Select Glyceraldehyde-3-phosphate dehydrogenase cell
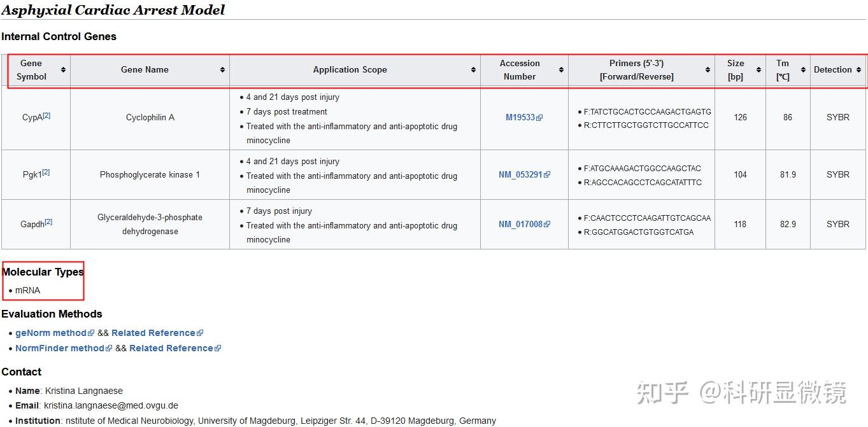The width and height of the screenshot is (868, 427). (x=150, y=224)
